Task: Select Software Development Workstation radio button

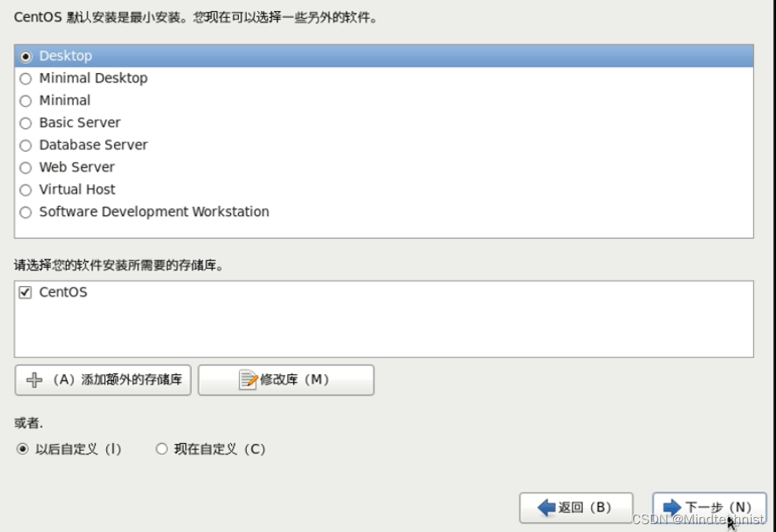Action: (x=26, y=212)
